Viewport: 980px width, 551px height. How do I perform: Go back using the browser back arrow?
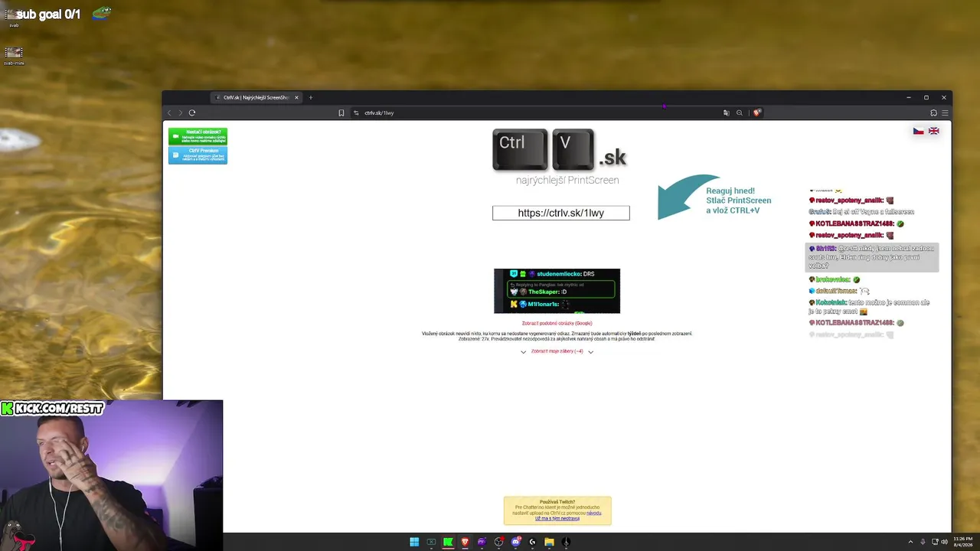coord(169,112)
